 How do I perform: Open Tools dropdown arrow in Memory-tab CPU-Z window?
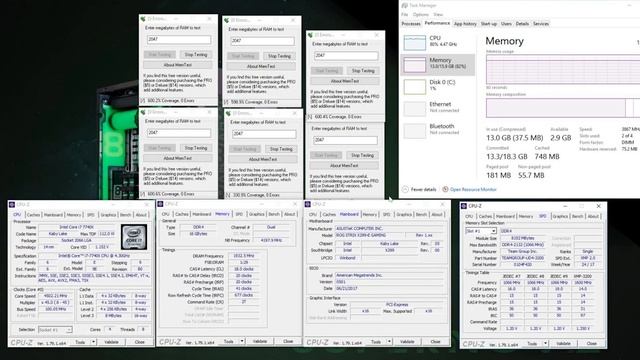242,341
